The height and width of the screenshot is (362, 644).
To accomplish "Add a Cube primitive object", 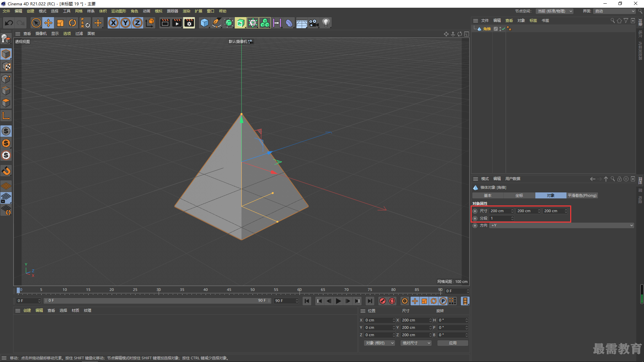I will 204,23.
